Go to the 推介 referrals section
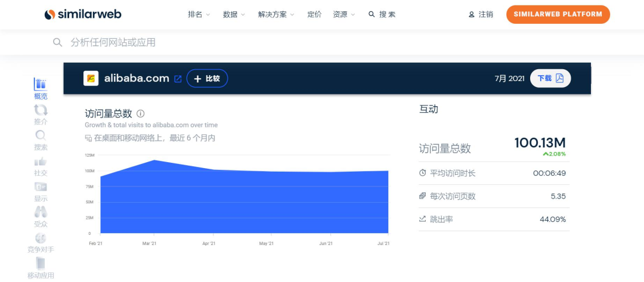 pos(41,114)
